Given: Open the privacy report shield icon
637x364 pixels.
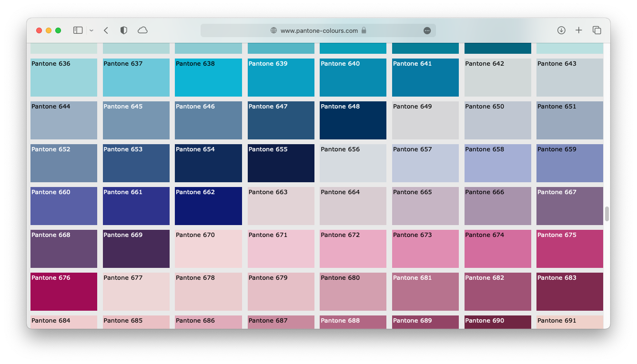Looking at the screenshot, I should coord(124,30).
